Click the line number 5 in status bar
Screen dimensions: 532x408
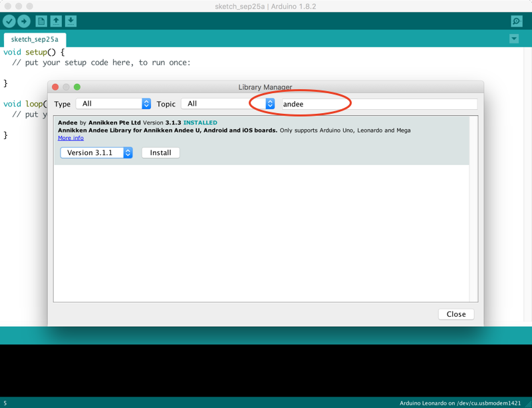coord(5,403)
